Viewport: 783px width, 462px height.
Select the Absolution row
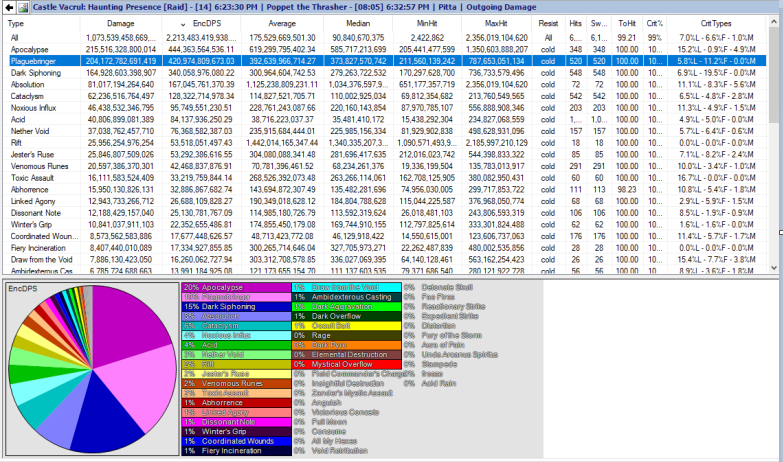pyautogui.click(x=386, y=84)
